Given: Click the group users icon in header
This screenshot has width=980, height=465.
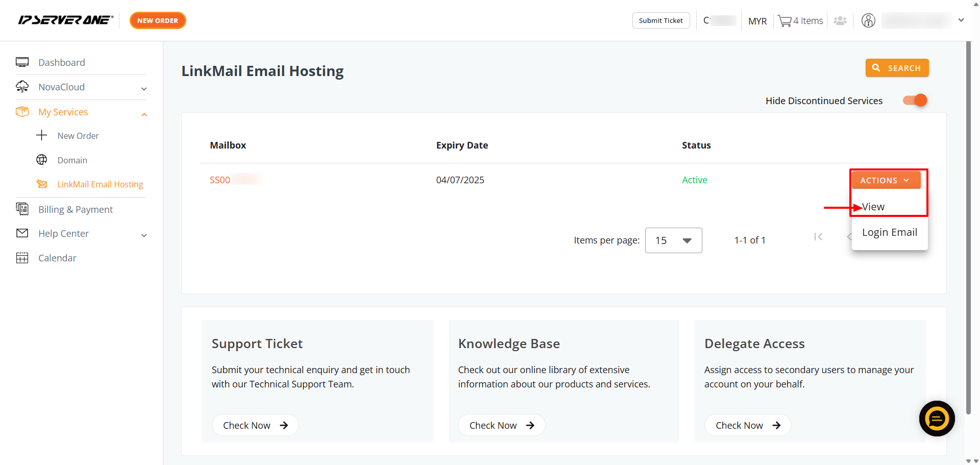Looking at the screenshot, I should click(x=840, y=21).
